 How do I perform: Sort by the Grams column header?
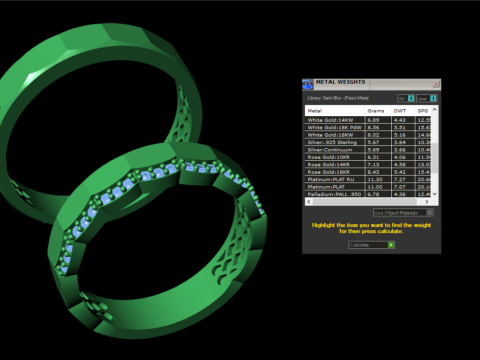[378, 111]
